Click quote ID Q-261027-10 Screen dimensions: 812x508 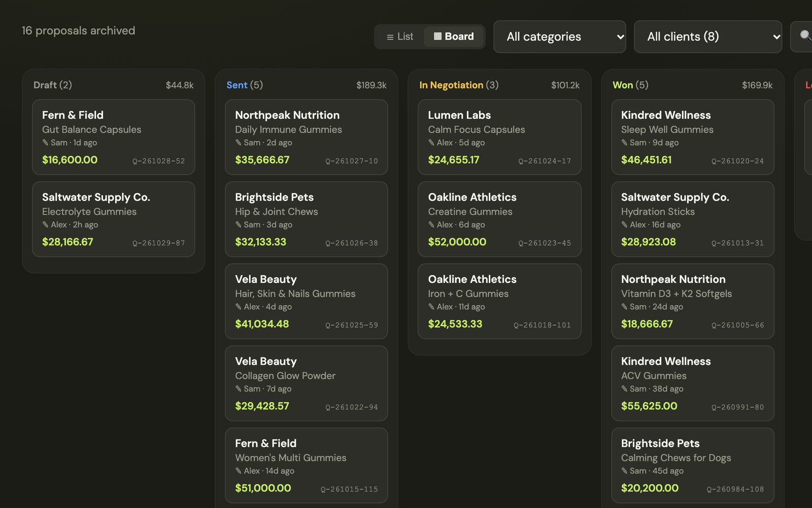(352, 161)
